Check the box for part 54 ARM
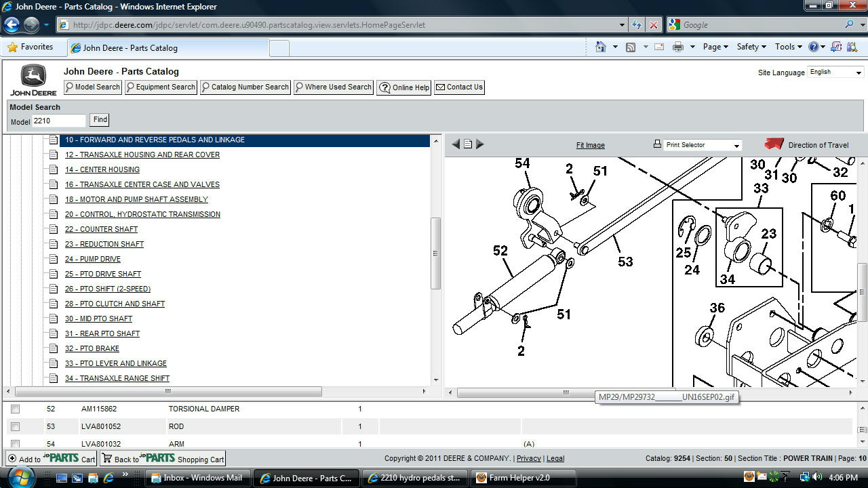This screenshot has height=488, width=868. point(16,444)
